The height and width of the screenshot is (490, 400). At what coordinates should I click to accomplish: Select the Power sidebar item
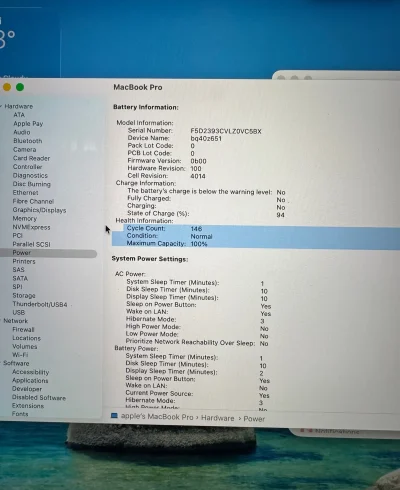[x=48, y=253]
